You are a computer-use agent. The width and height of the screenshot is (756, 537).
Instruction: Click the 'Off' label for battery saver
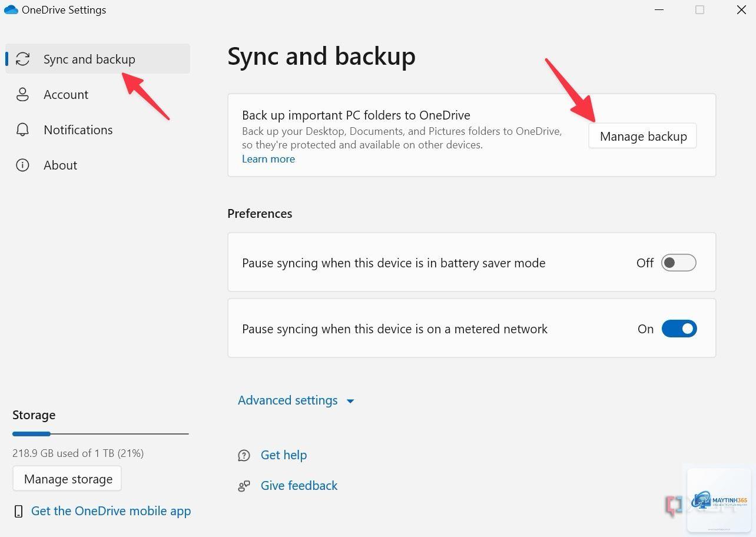click(645, 263)
